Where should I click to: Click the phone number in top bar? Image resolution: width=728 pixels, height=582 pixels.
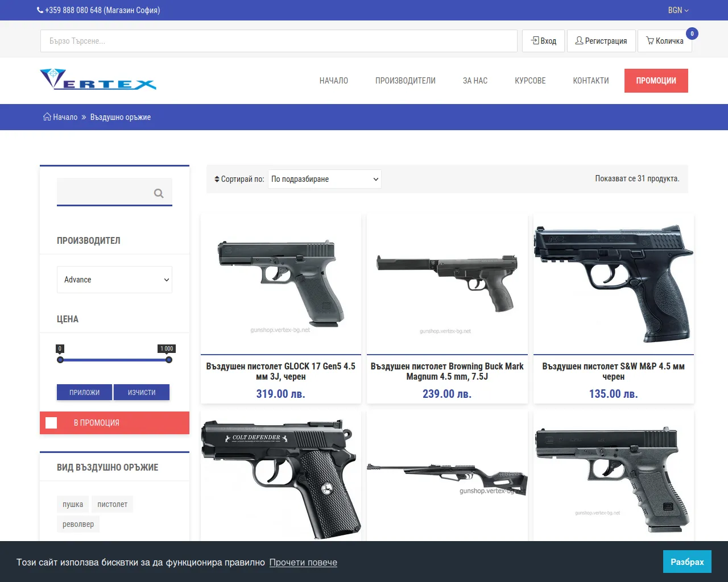(98, 10)
